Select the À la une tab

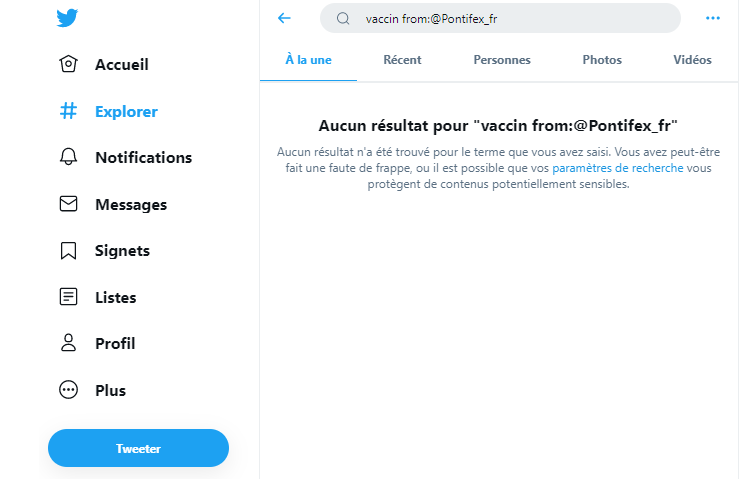[x=308, y=60]
